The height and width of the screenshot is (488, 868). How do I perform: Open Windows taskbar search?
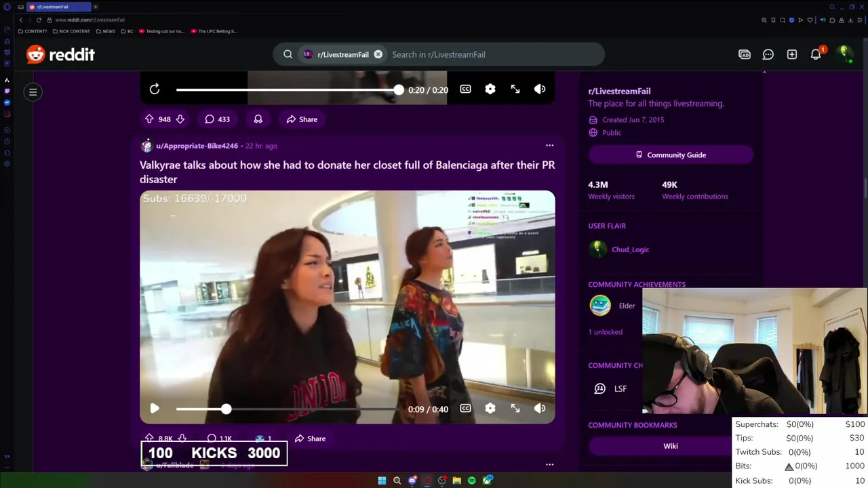click(397, 481)
